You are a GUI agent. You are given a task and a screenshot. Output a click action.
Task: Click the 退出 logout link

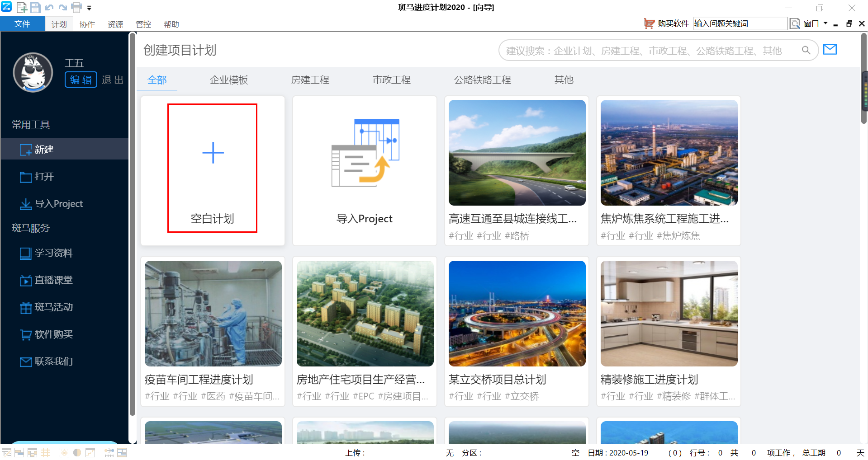coord(113,80)
